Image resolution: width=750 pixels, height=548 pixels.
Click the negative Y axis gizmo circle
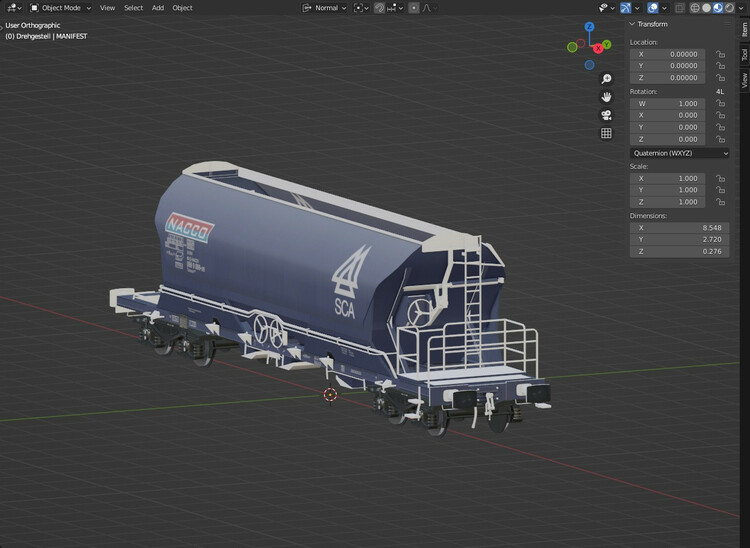point(572,47)
